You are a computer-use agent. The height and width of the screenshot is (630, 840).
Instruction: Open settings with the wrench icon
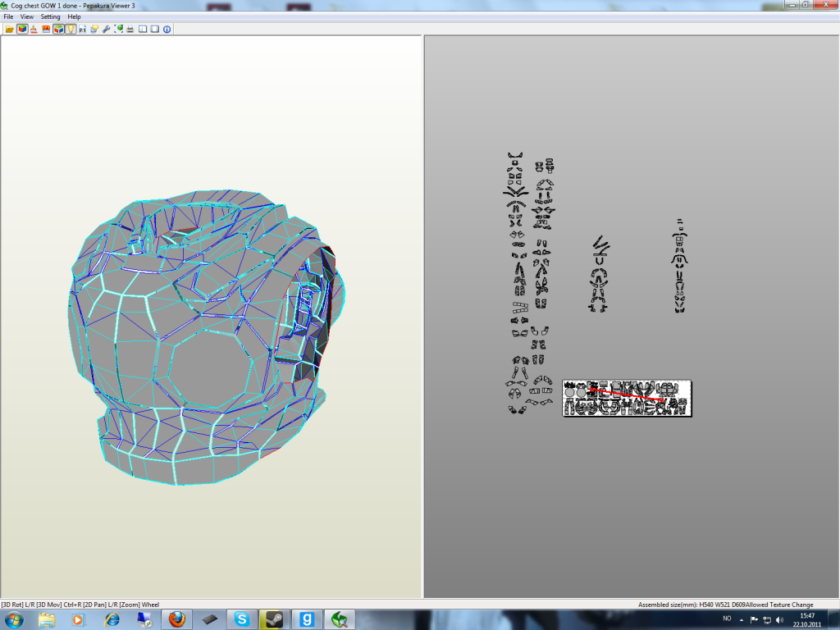coord(106,30)
